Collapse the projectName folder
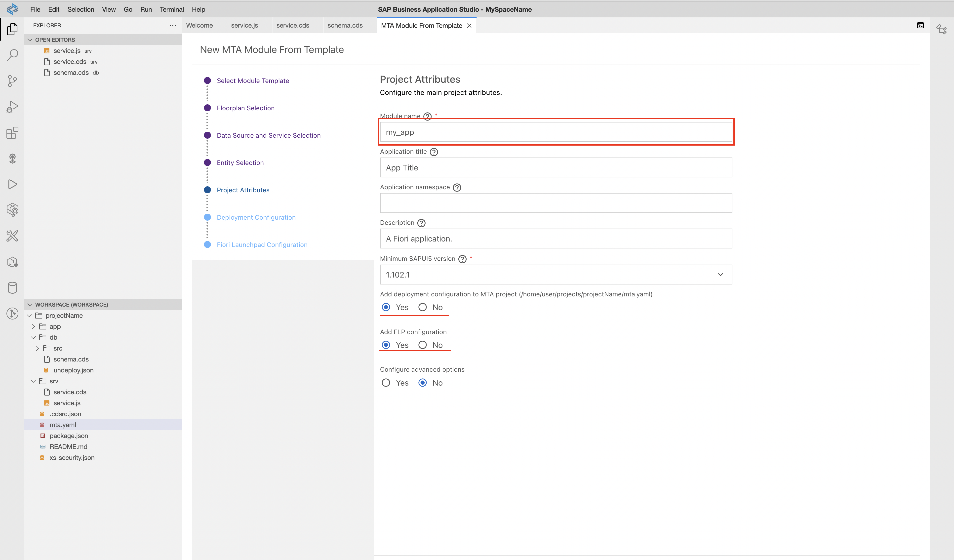 pyautogui.click(x=30, y=315)
